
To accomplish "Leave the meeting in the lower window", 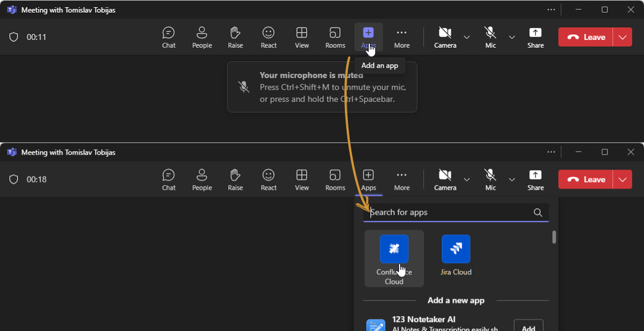I will pos(586,179).
